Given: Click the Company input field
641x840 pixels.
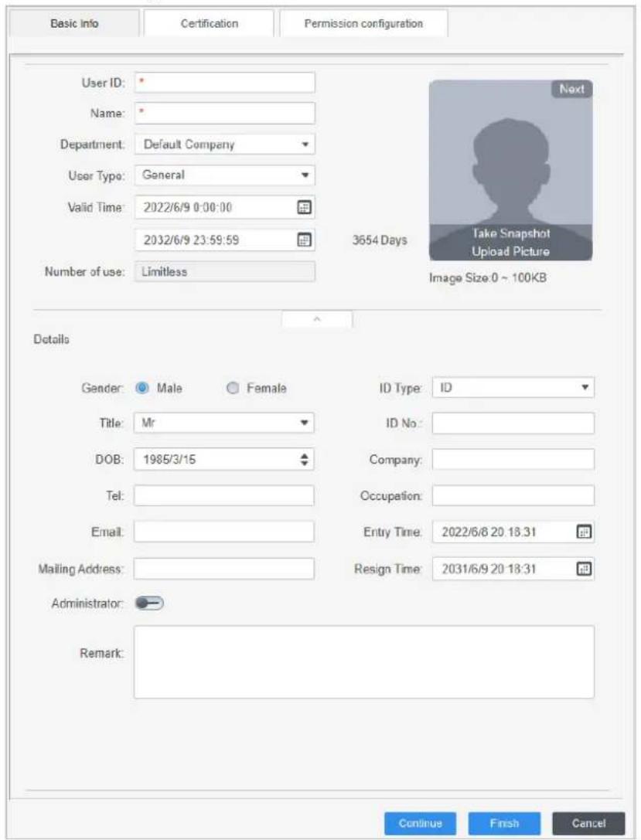Looking at the screenshot, I should coord(513,459).
